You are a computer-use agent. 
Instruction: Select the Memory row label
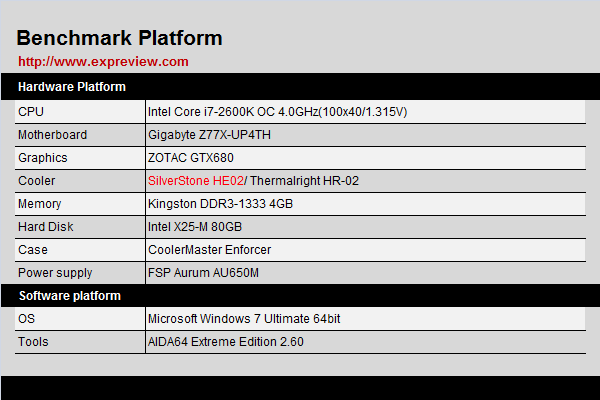[x=40, y=204]
